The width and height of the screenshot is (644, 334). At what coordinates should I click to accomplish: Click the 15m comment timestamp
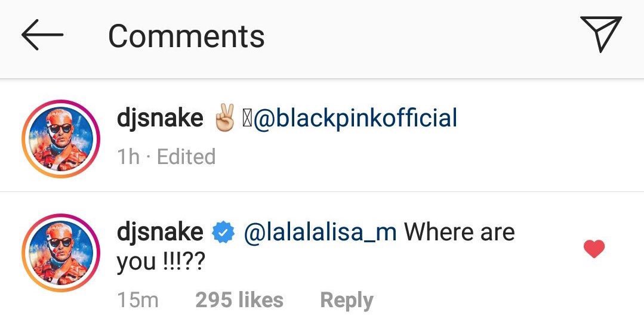[x=138, y=299]
